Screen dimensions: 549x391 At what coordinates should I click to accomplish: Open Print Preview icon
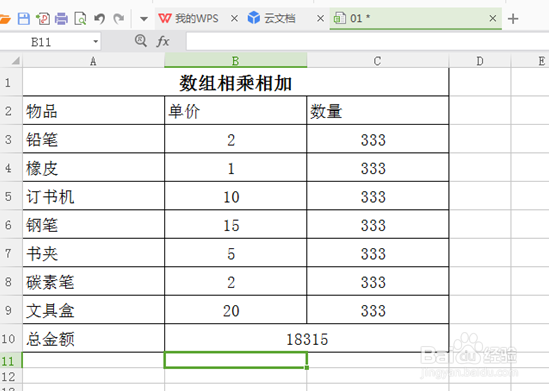click(81, 19)
